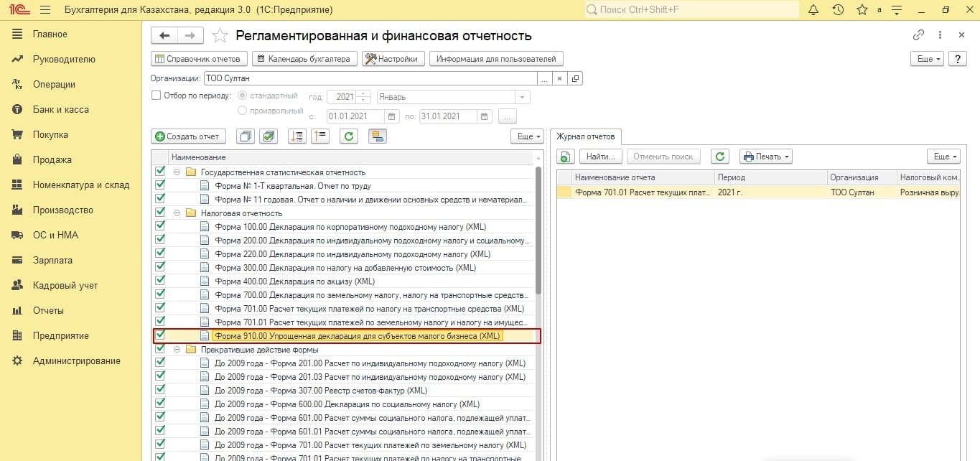
Task: Check all reports using the checked boxes icon
Action: click(x=269, y=136)
